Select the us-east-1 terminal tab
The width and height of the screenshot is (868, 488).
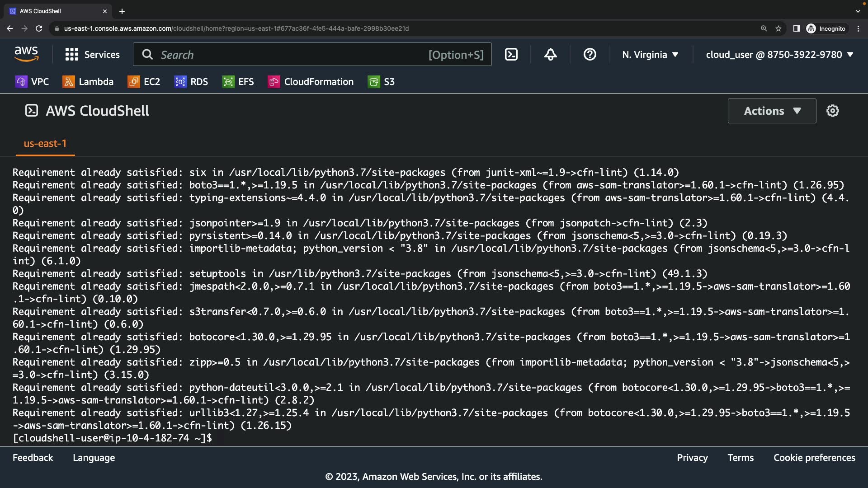point(45,144)
